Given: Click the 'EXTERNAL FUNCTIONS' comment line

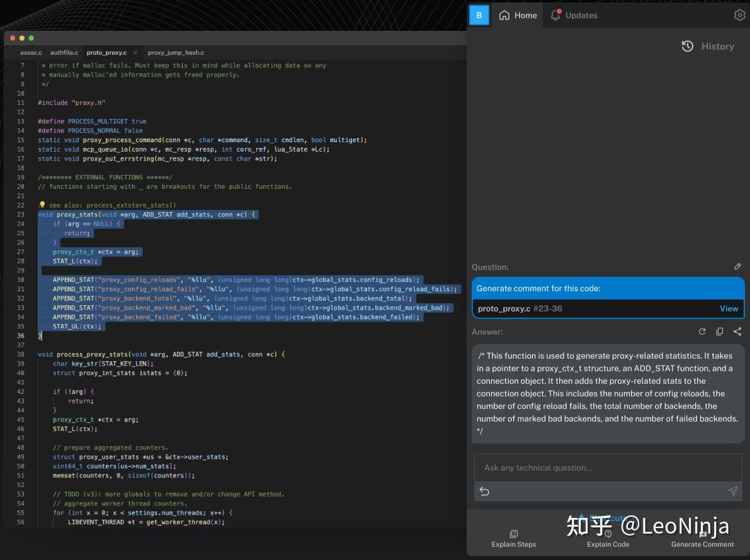Looking at the screenshot, I should pos(105,177).
